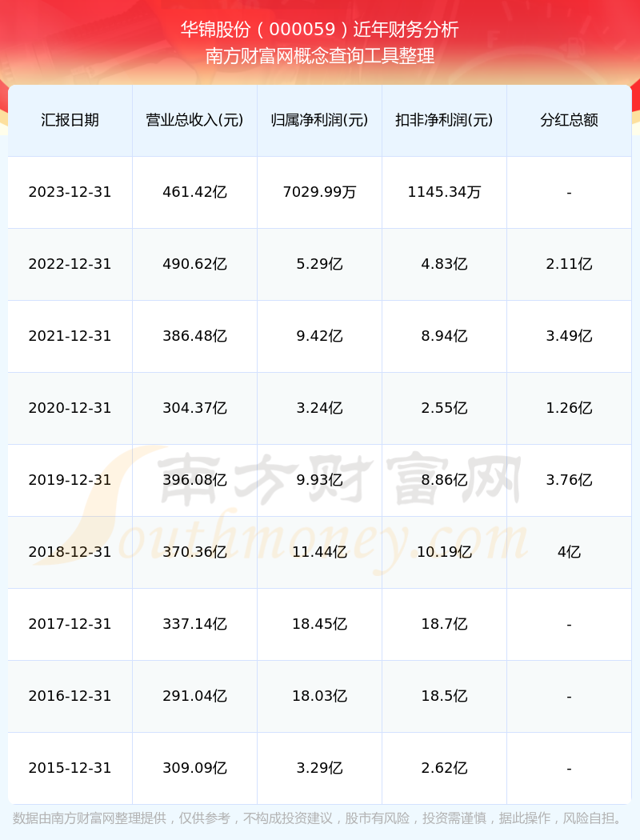Click the 分红总额 column header
640x840 pixels.
point(570,120)
